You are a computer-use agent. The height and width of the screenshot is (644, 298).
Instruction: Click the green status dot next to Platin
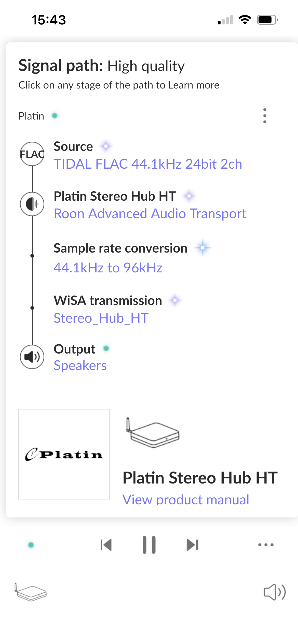(x=54, y=116)
